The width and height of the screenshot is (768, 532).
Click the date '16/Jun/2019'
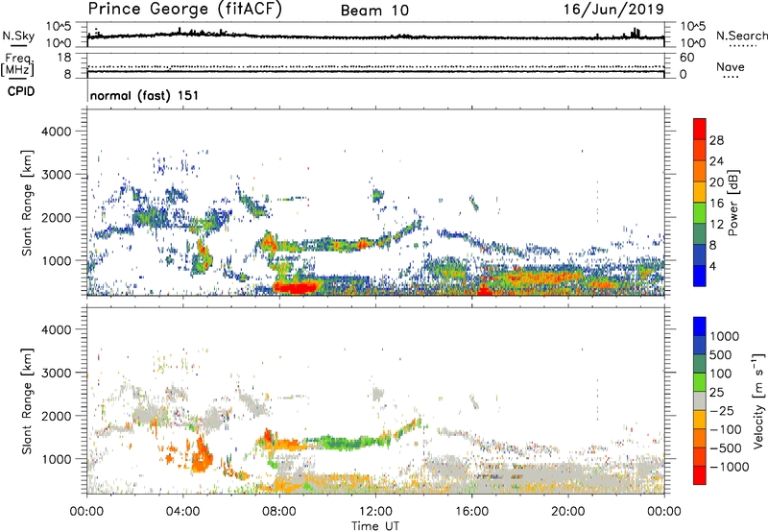[x=613, y=10]
